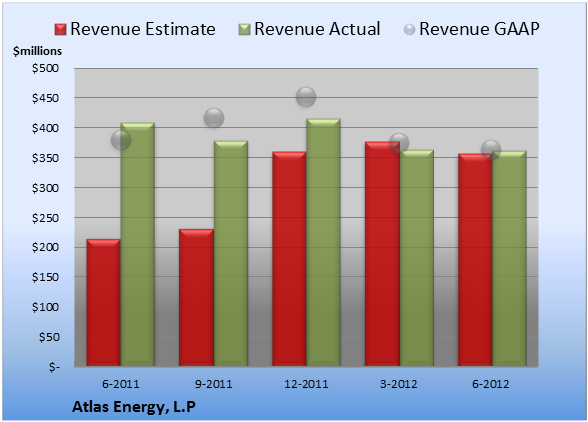This screenshot has height=422, width=588.
Task: Select the GAAP sphere marker for 6-2011
Action: click(x=121, y=140)
